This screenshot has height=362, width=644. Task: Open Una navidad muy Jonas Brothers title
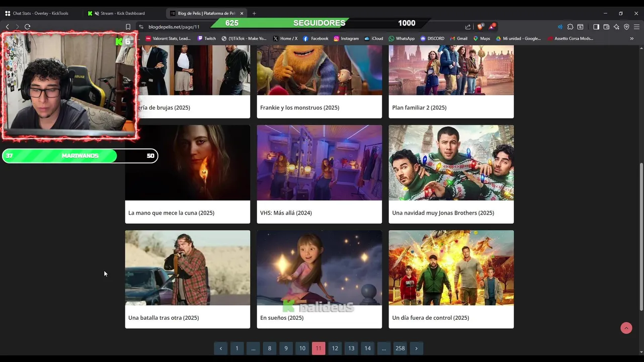point(443,213)
